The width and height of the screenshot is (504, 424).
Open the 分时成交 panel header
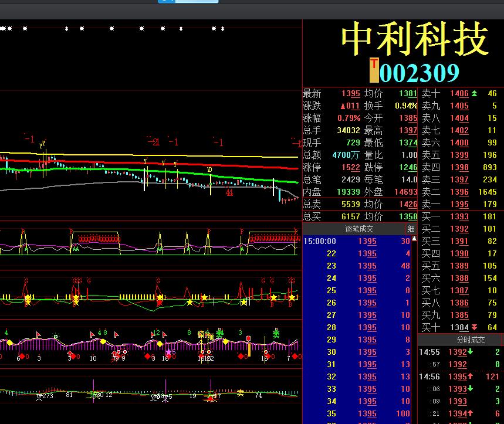(x=471, y=340)
